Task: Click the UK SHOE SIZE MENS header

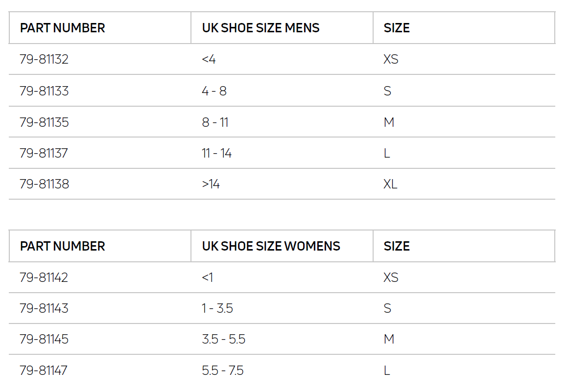Action: pyautogui.click(x=260, y=28)
